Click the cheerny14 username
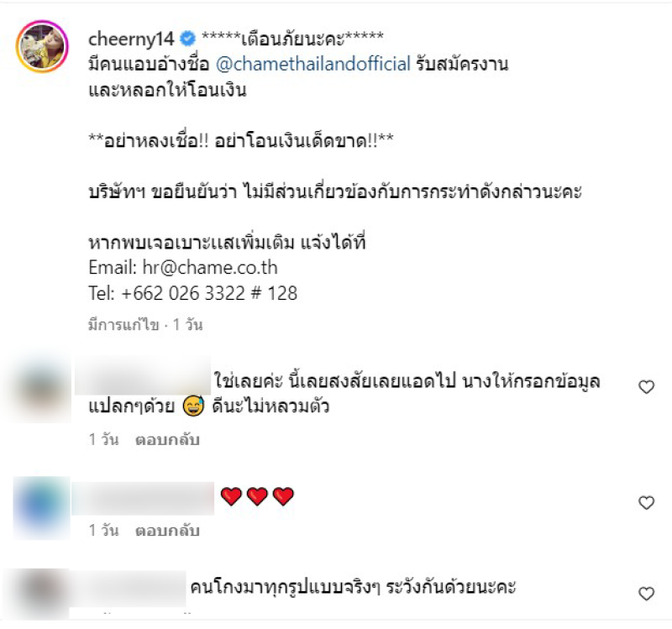The height and width of the screenshot is (629, 672). pyautogui.click(x=131, y=39)
